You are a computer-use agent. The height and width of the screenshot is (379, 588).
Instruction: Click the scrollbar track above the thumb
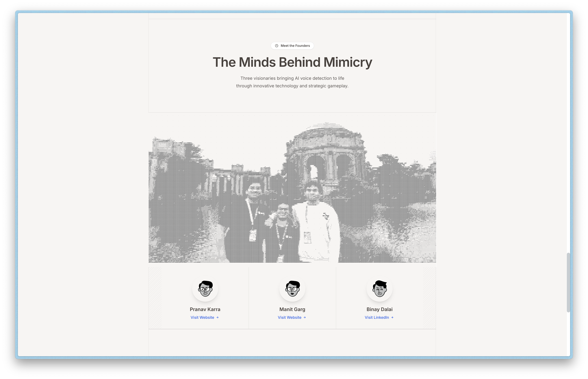click(x=568, y=133)
